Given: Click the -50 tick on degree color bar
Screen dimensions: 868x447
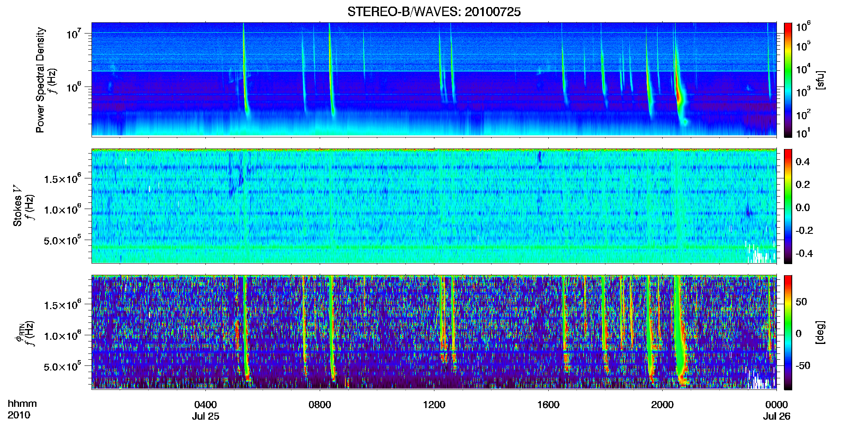Looking at the screenshot, I should click(x=803, y=365).
